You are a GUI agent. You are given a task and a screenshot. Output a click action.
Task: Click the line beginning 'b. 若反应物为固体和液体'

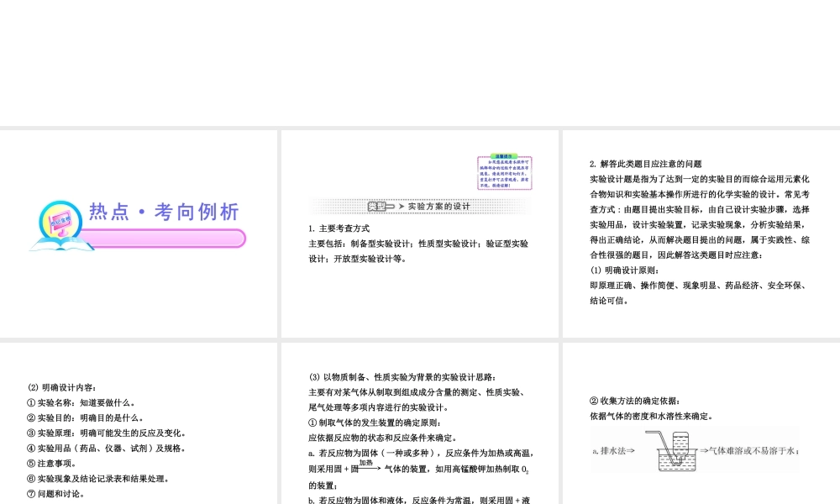419,500
